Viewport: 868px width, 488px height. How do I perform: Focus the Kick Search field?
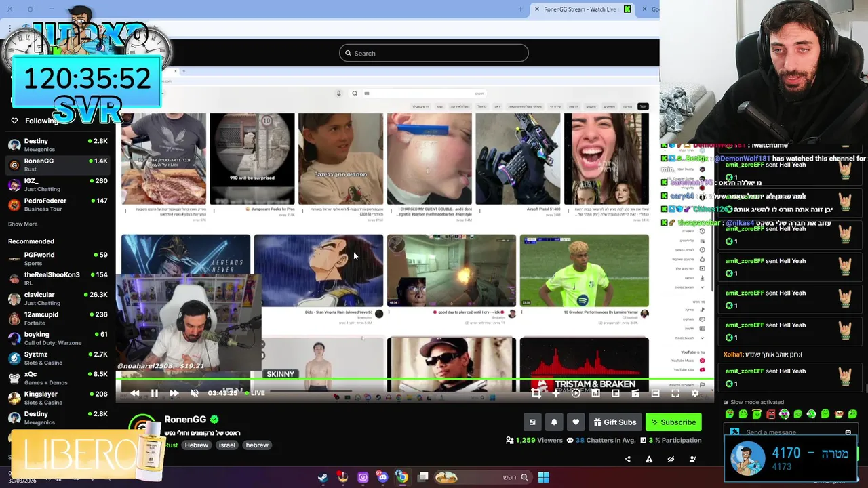434,53
